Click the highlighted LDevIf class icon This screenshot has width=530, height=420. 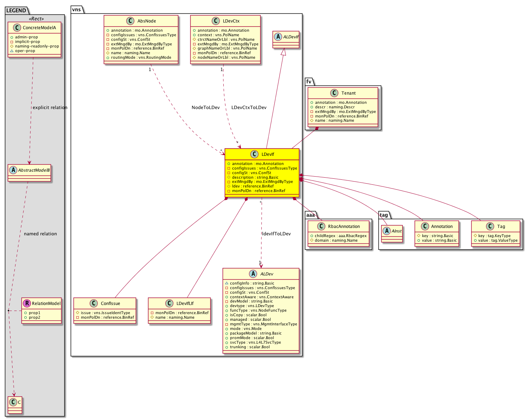click(255, 154)
